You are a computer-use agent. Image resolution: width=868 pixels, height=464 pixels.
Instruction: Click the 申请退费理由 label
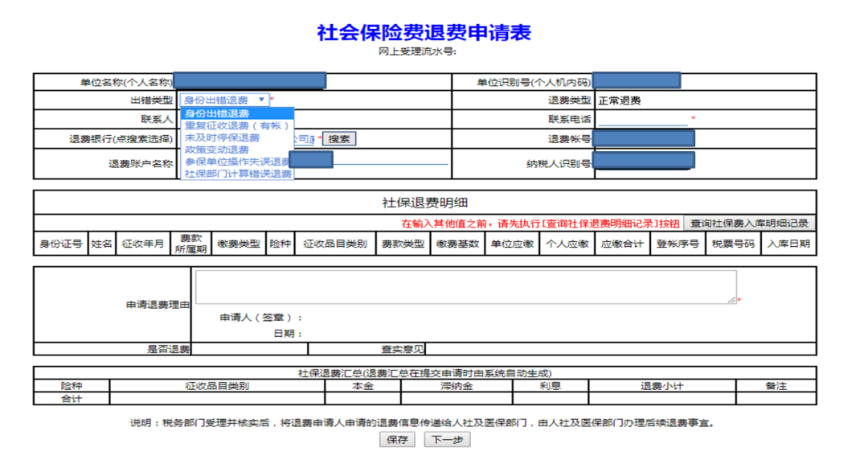158,305
